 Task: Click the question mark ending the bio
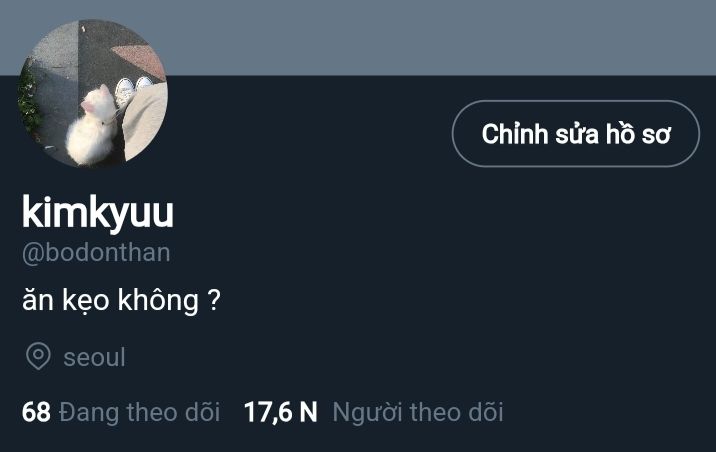(x=214, y=300)
